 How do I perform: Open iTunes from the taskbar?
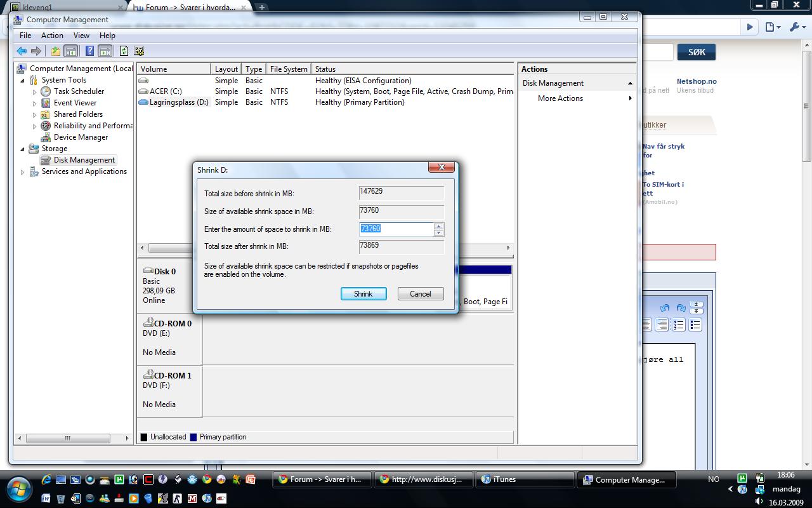click(525, 479)
